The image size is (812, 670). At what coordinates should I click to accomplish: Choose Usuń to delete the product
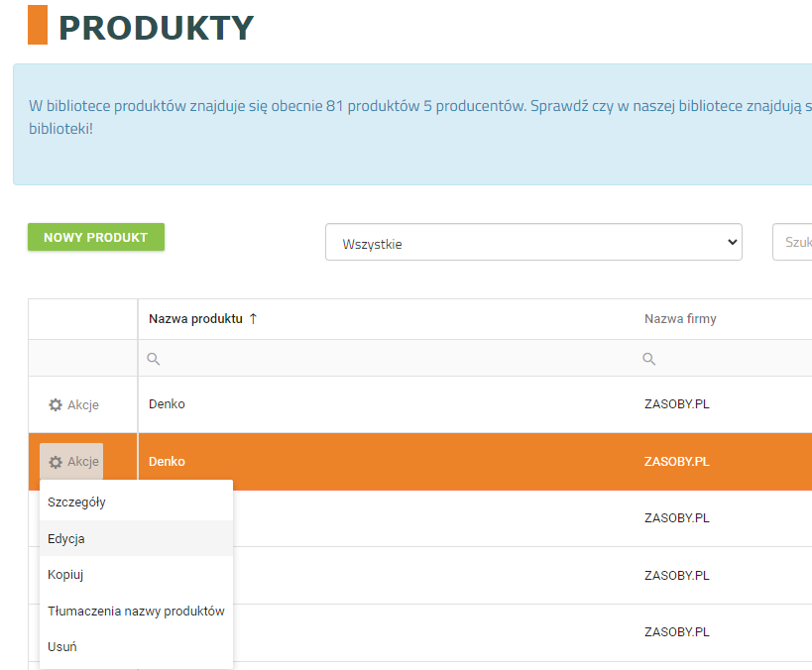(62, 647)
